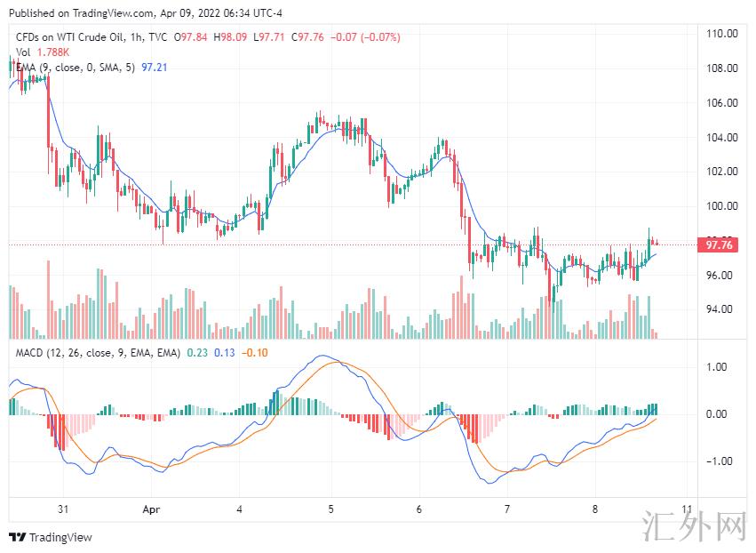Click the 1.00 value on MACD scale
This screenshot has width=756, height=553.
tap(715, 365)
